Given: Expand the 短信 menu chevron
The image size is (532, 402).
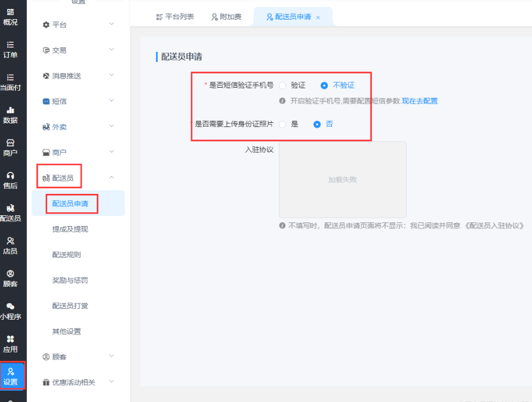Looking at the screenshot, I should (x=112, y=101).
